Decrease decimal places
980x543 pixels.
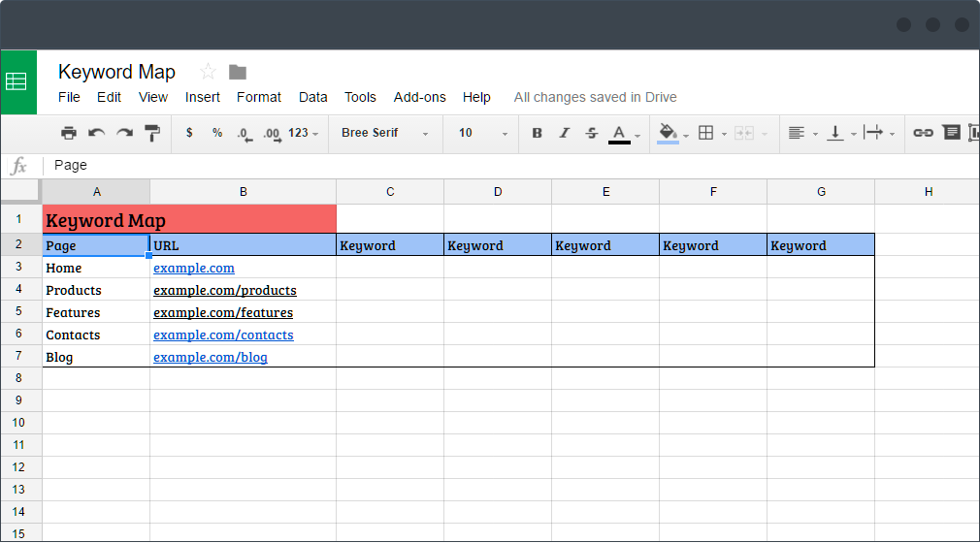point(245,134)
